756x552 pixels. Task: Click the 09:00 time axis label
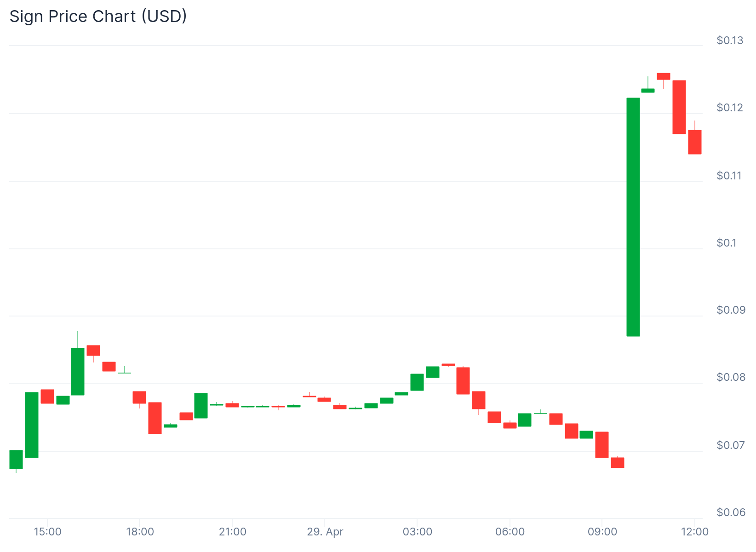602,532
